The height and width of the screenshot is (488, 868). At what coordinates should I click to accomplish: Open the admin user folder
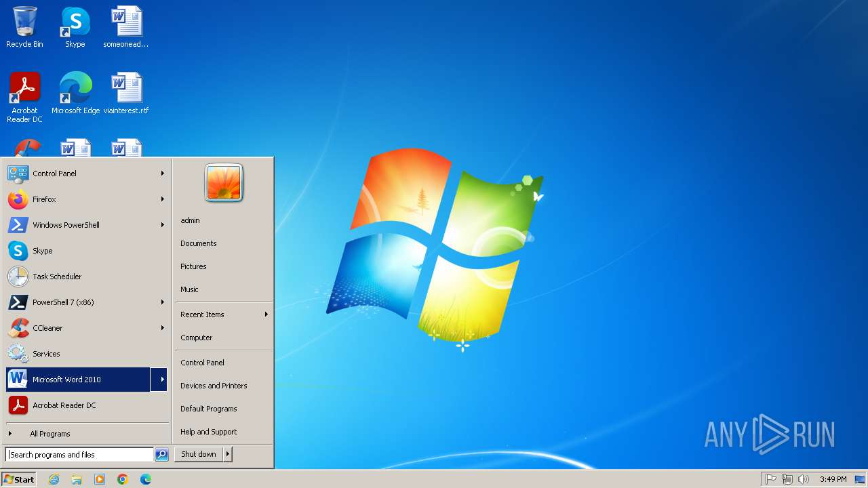224,220
